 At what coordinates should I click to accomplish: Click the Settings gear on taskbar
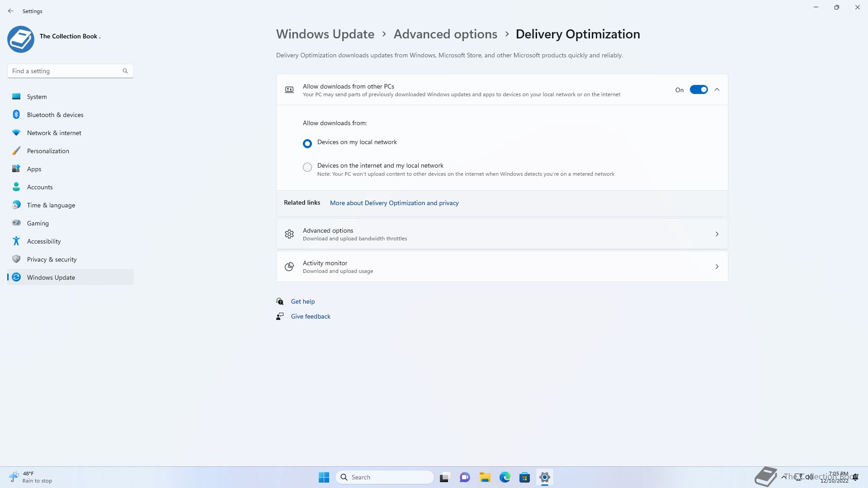tap(544, 477)
